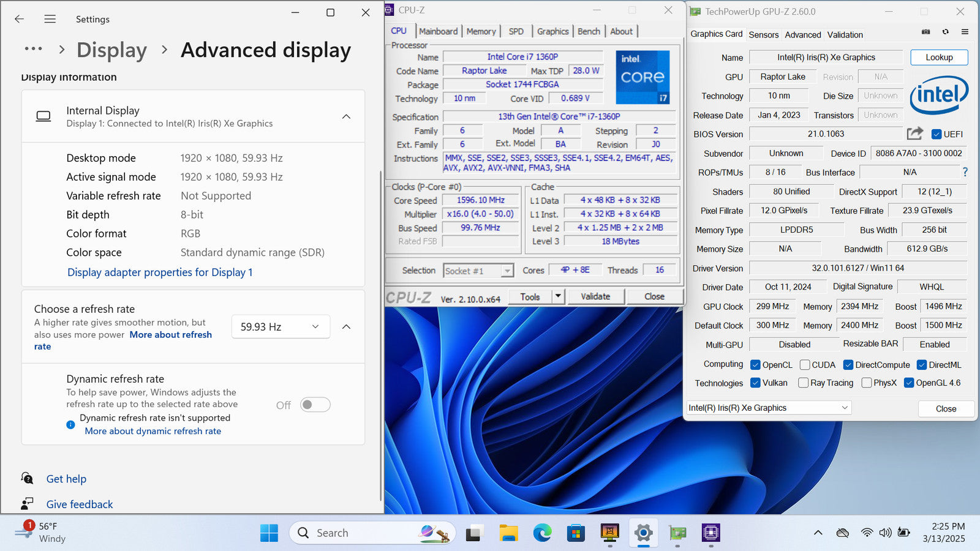This screenshot has width=980, height=551.
Task: Check the Ray Tracing checkbox
Action: [804, 383]
